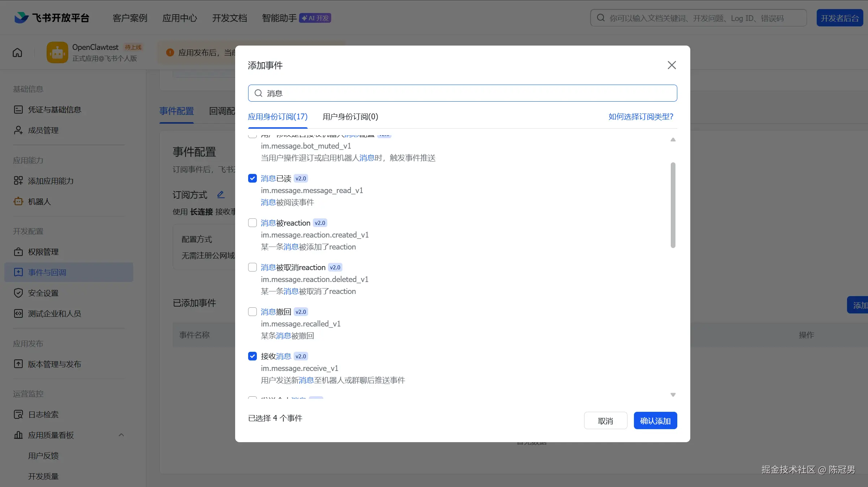
Task: Click the event list scrollbar thumb
Action: pyautogui.click(x=673, y=205)
